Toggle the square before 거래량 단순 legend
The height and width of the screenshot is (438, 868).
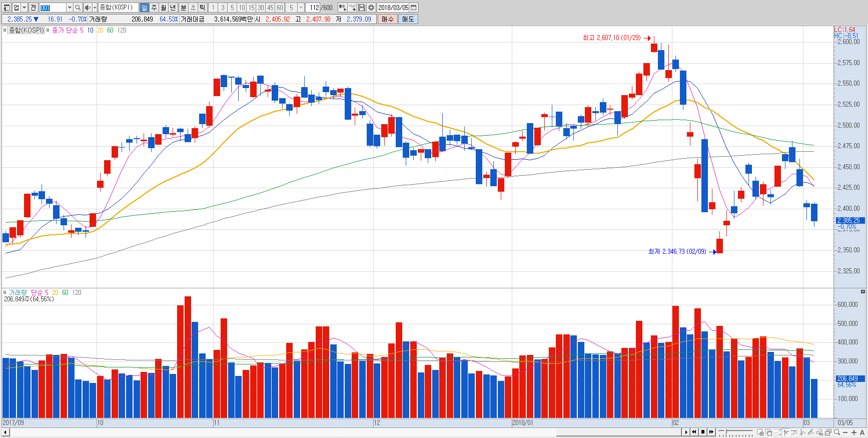pyautogui.click(x=5, y=292)
